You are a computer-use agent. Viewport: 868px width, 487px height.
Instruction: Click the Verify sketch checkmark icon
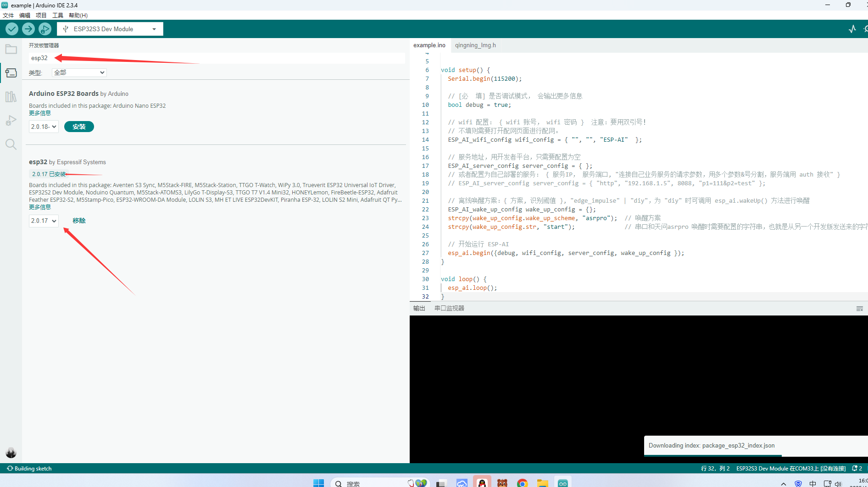click(12, 29)
